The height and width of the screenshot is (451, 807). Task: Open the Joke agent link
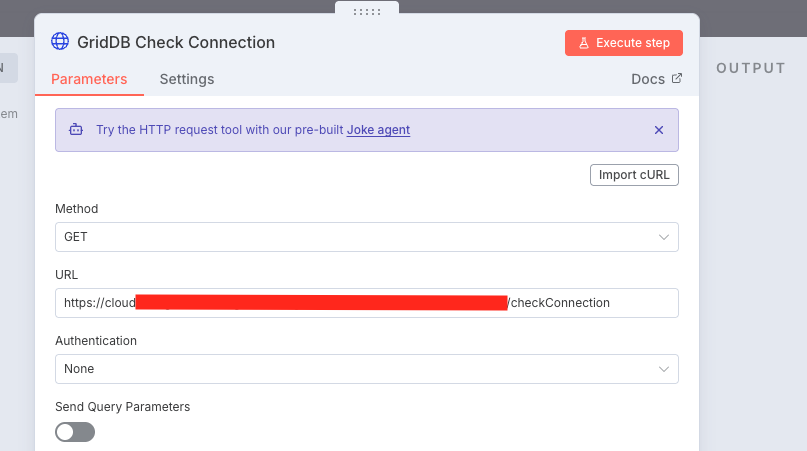pyautogui.click(x=378, y=130)
